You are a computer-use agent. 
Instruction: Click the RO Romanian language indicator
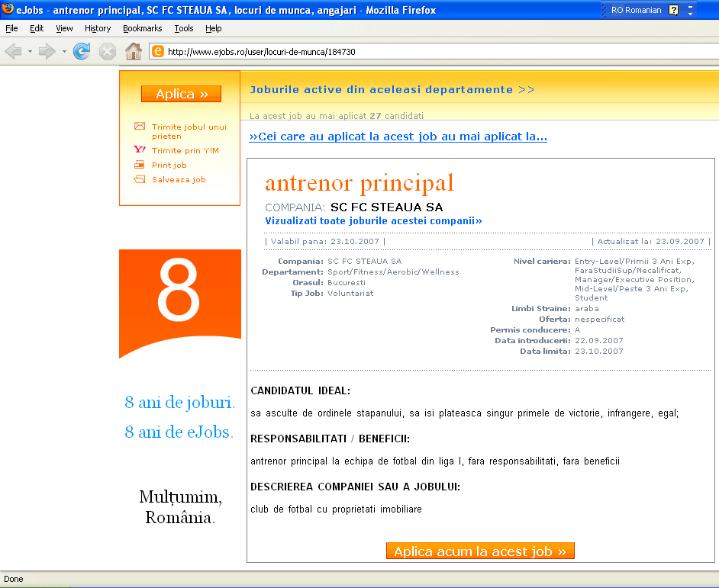636,10
